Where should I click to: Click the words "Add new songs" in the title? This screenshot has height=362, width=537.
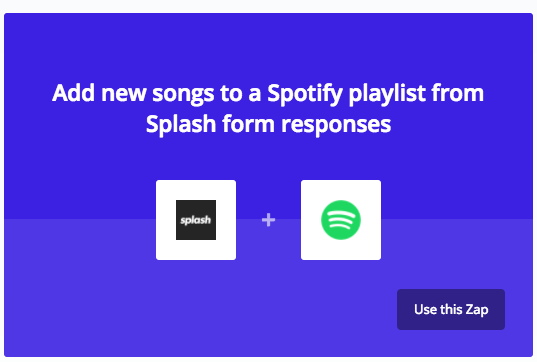click(x=133, y=93)
